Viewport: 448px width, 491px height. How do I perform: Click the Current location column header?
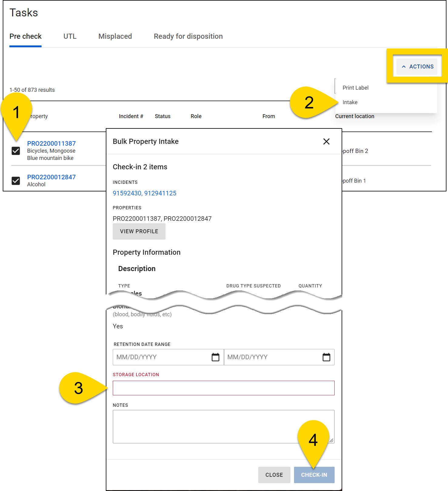point(355,116)
